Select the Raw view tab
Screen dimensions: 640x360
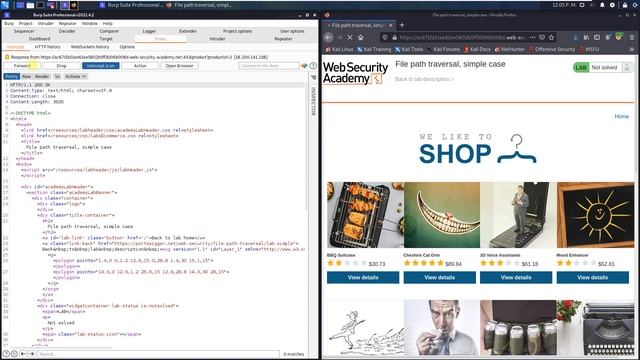26,76
